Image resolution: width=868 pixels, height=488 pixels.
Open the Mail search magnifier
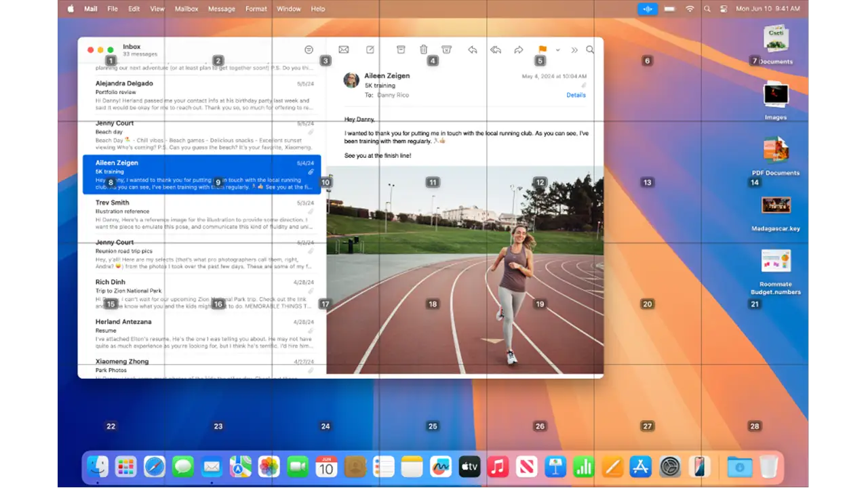click(x=590, y=49)
